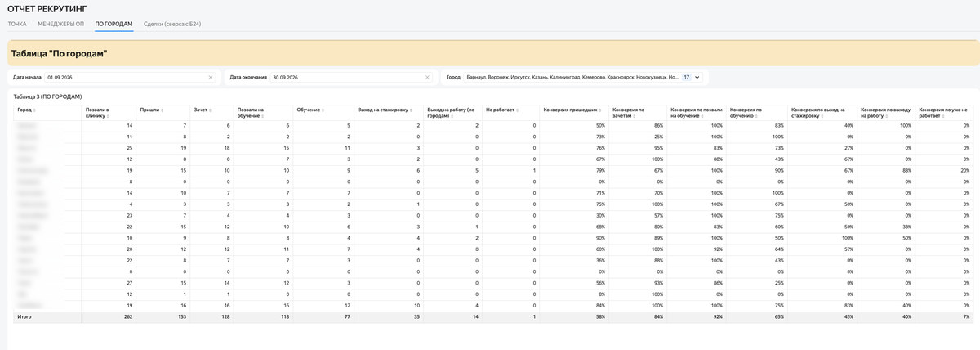Click sort icon beside Не работает

pyautogui.click(x=518, y=110)
